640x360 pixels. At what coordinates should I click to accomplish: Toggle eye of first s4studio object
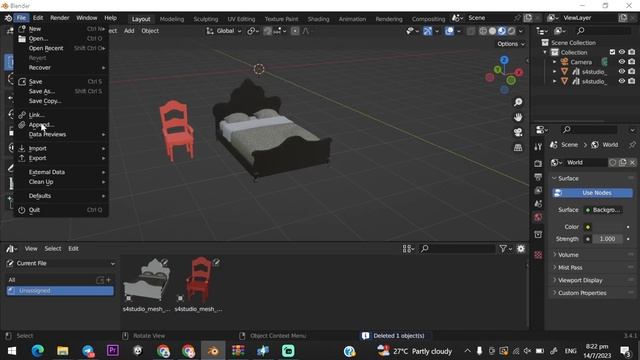click(622, 71)
